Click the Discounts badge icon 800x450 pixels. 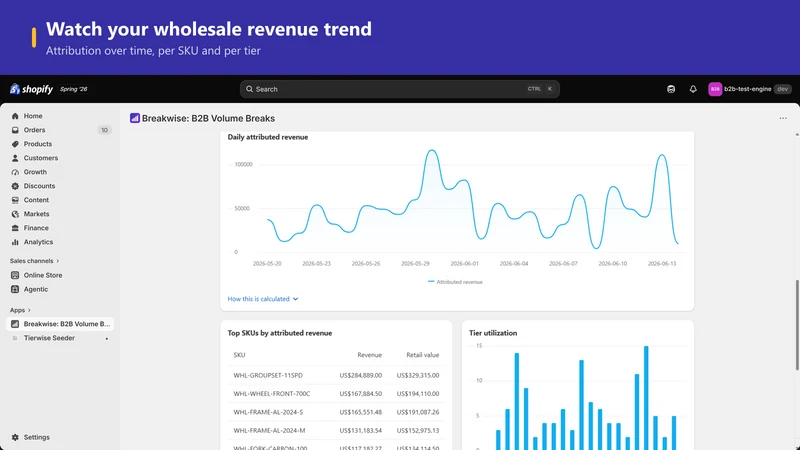15,186
